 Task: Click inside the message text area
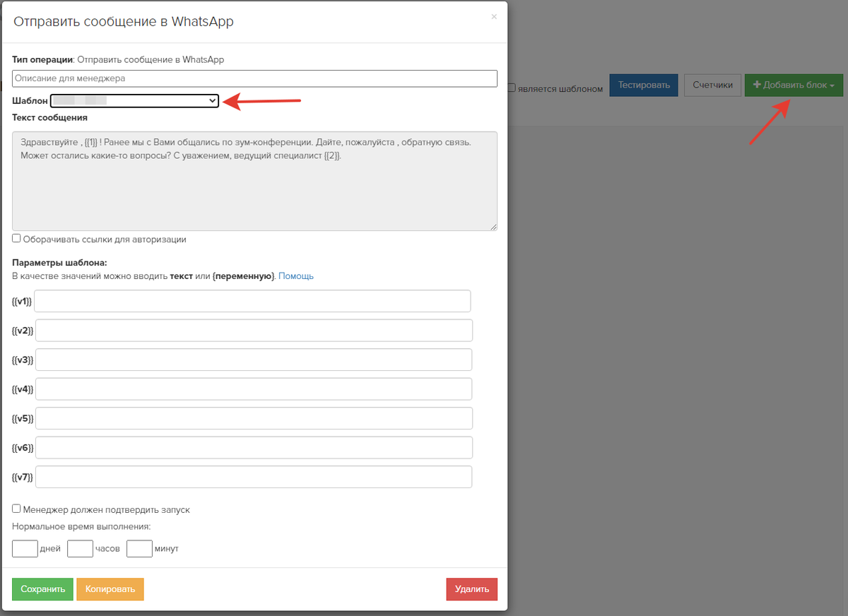pos(254,181)
